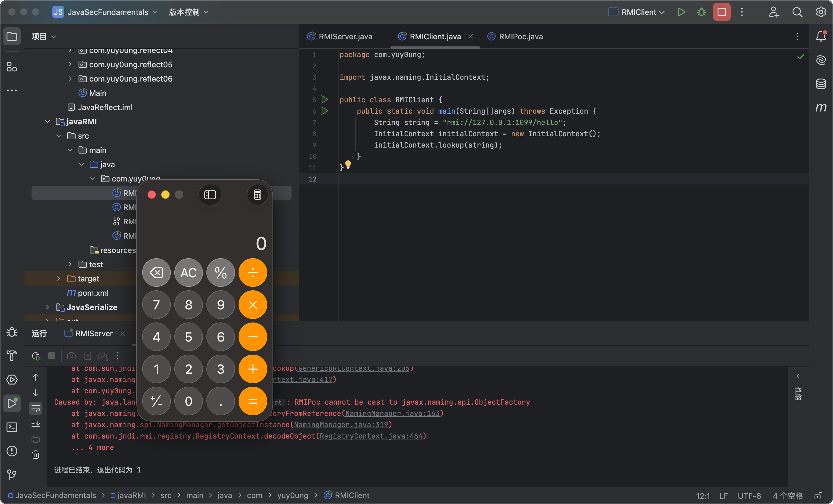Toggle scroll to end in Run console

click(x=36, y=424)
